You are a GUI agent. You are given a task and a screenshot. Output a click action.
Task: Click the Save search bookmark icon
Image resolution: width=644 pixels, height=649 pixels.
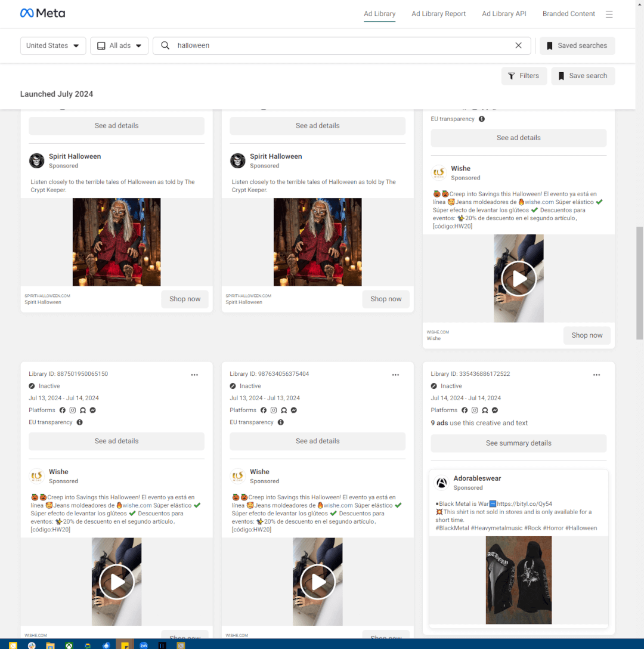tap(561, 76)
